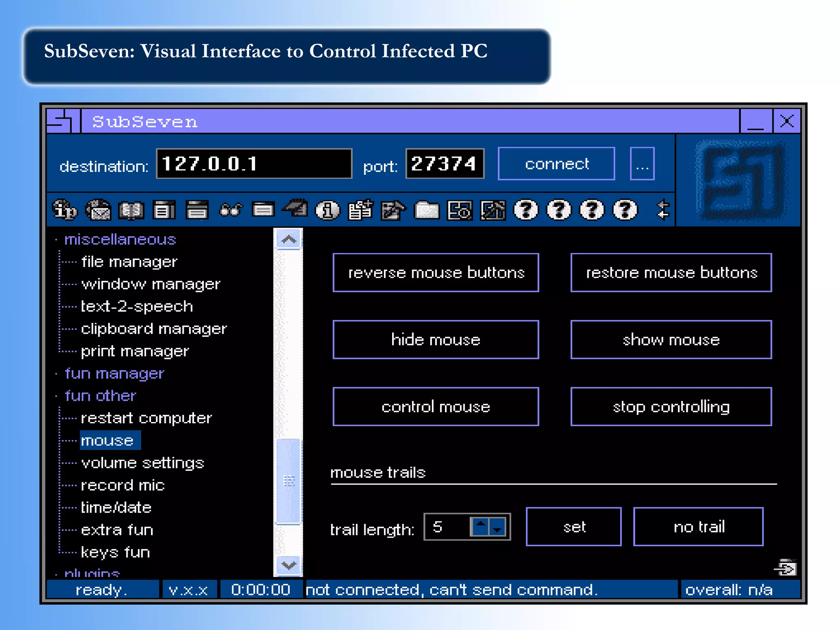Collapse the miscellaneous tree category
This screenshot has width=840, height=630.
point(120,240)
